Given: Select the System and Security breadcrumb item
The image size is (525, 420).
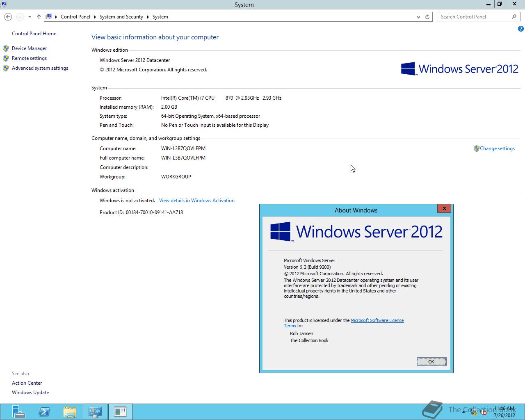Looking at the screenshot, I should pos(121,17).
